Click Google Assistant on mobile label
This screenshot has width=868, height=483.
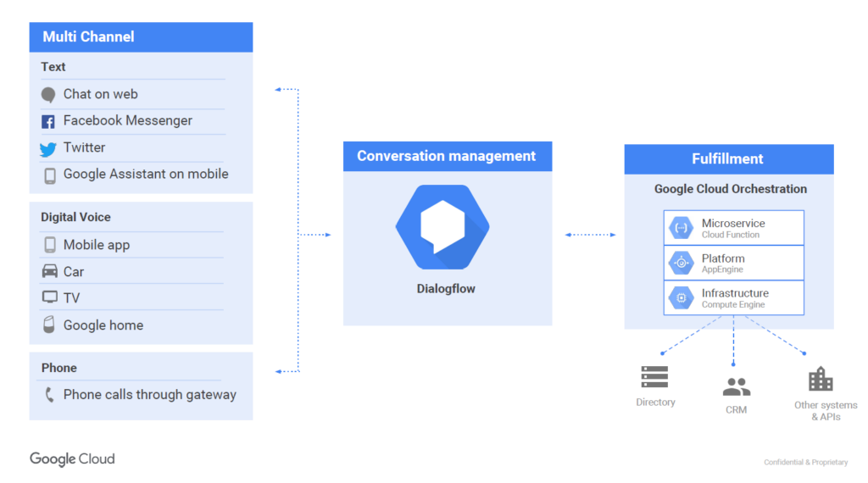146,174
